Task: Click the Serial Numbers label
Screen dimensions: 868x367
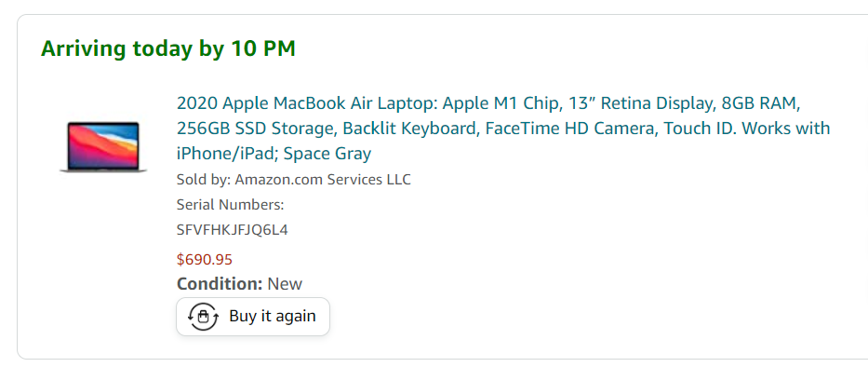Action: [x=231, y=205]
